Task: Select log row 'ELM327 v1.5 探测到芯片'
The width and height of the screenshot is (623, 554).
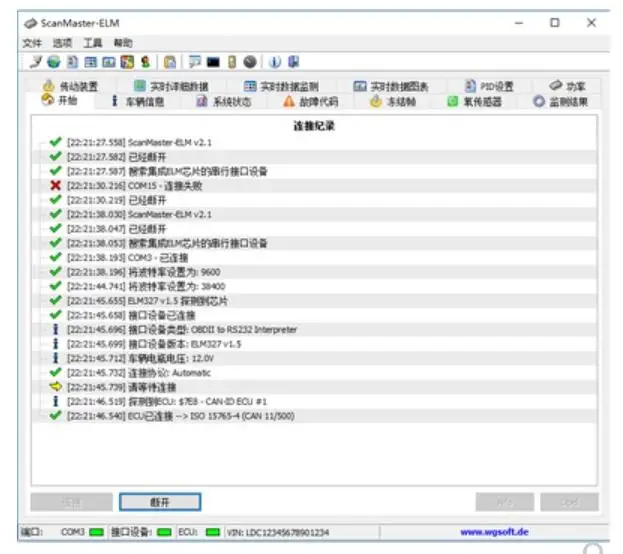Action: [314, 301]
